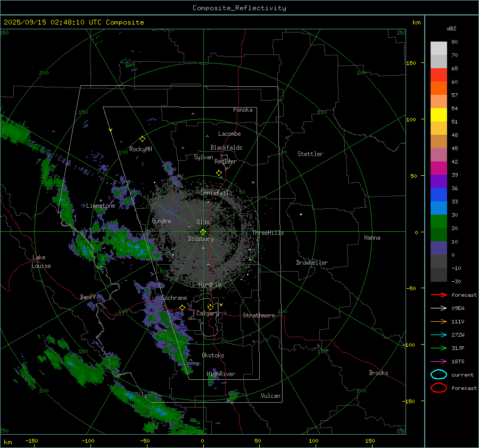The width and height of the screenshot is (479, 448).
Task: Click the km unit label at bottom left
Action: pyautogui.click(x=7, y=442)
